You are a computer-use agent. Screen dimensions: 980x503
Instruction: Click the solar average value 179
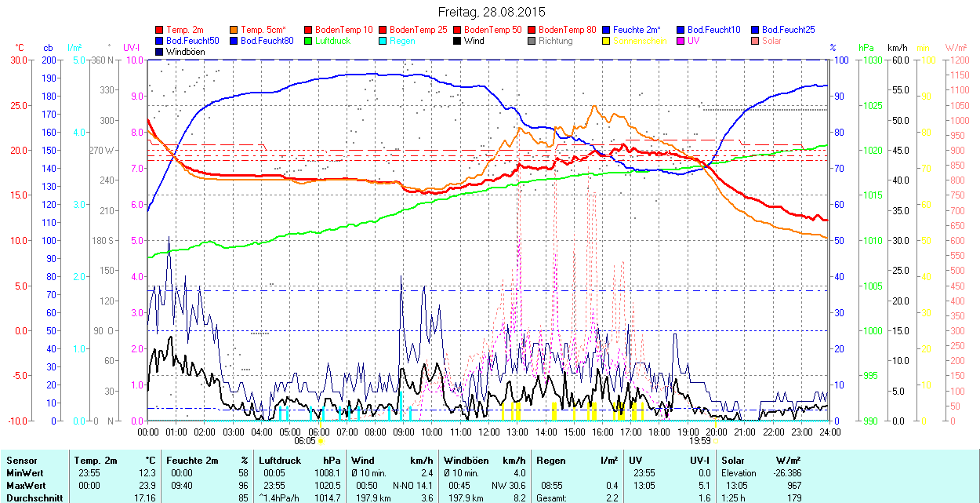(793, 498)
